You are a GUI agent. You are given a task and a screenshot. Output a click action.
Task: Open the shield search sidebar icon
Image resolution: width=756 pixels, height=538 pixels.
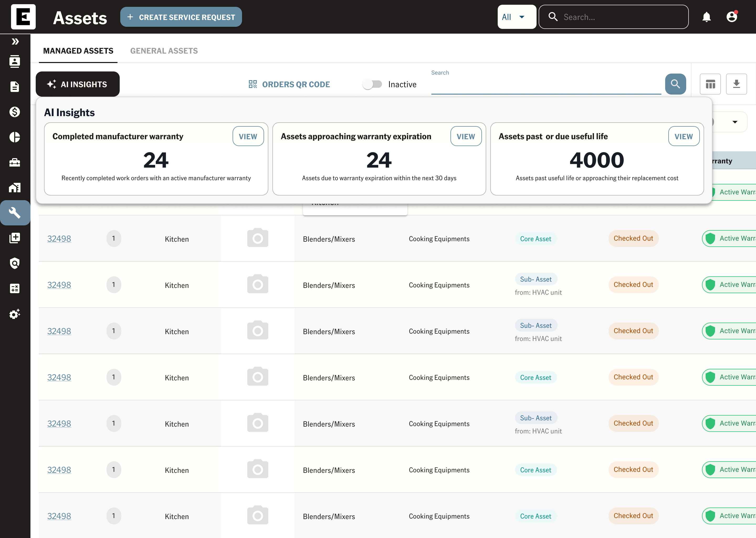click(x=15, y=263)
